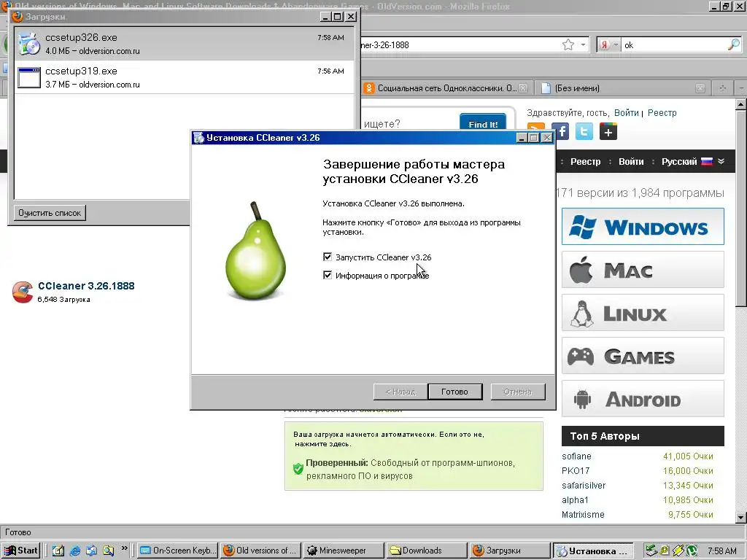Expand quick launch overflow chevron
Image resolution: width=747 pixels, height=560 pixels.
click(x=124, y=548)
